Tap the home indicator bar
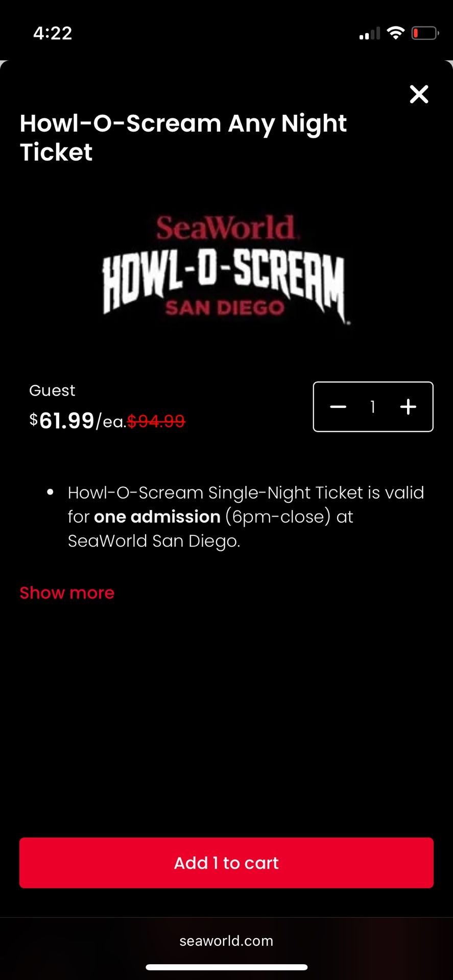Viewport: 453px width, 980px height. coord(226,967)
